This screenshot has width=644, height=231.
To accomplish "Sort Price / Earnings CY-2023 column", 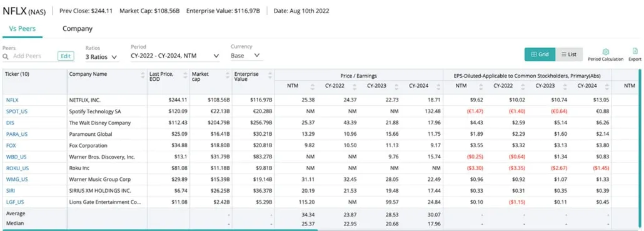I will tap(397, 86).
